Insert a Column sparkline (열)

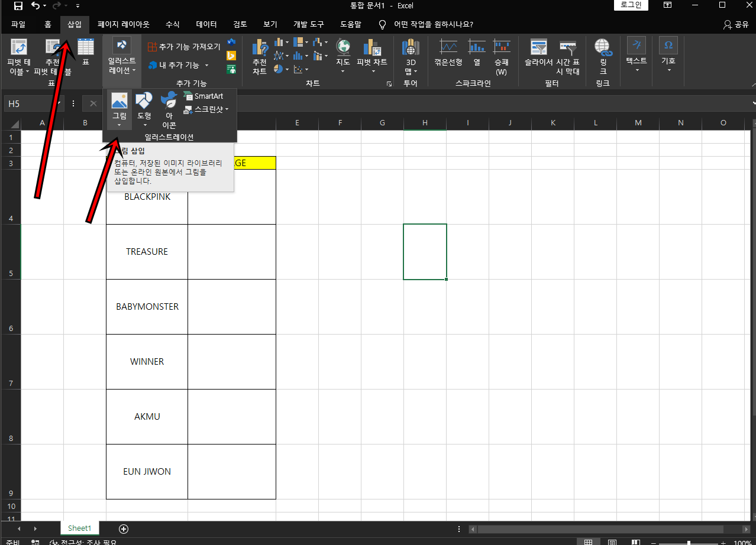click(x=477, y=53)
